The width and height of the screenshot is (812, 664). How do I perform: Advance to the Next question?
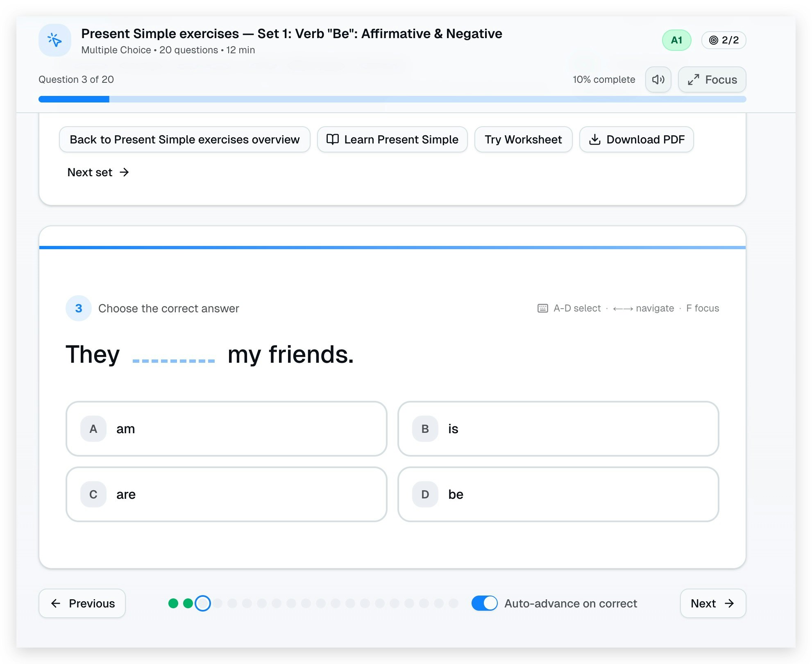712,603
